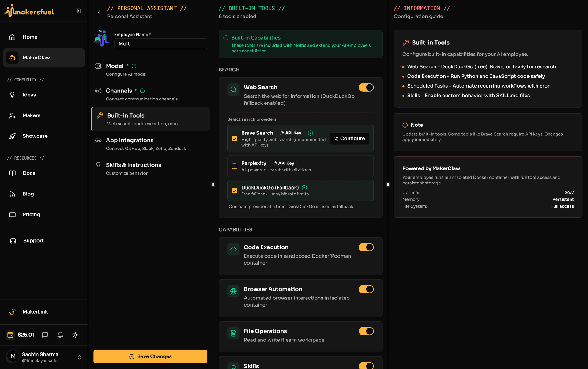The image size is (588, 369).
Task: Click the left panel divider handle
Action: (213, 185)
